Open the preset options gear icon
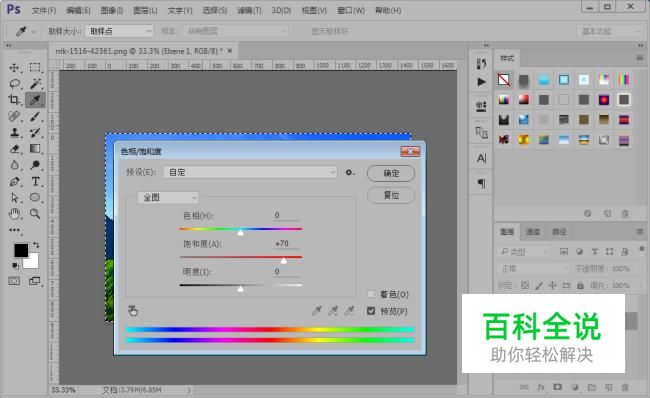This screenshot has width=650, height=398. (350, 172)
